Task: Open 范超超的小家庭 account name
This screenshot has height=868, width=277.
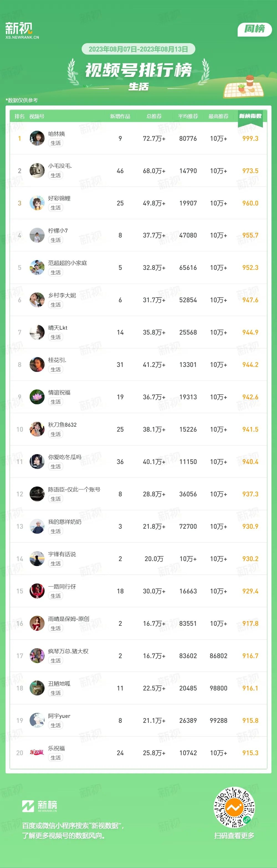Action: 68,263
